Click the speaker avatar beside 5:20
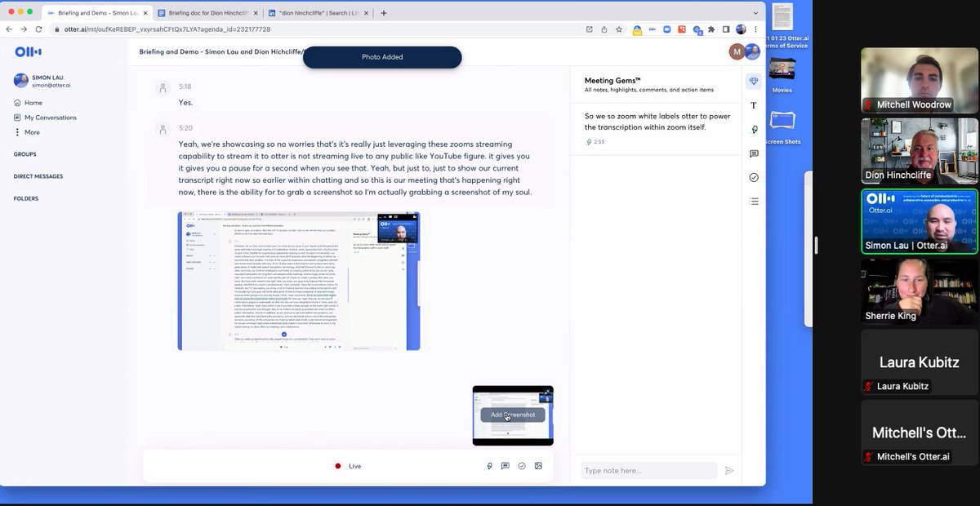980x506 pixels. 163,129
